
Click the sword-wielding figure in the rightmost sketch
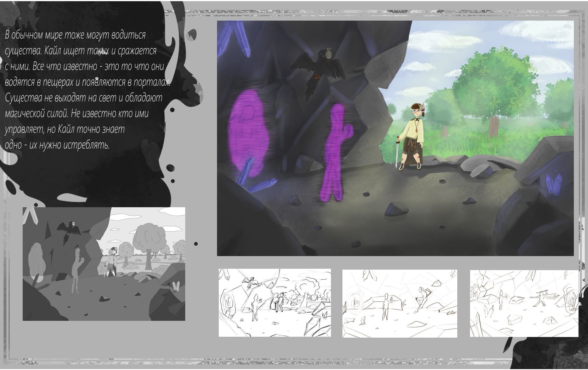point(542,297)
